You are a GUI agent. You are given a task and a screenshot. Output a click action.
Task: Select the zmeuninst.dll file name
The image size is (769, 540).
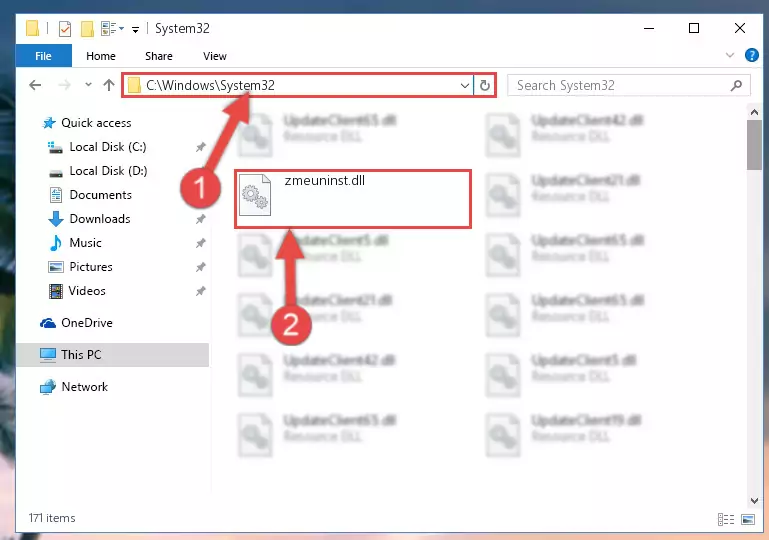(x=325, y=180)
